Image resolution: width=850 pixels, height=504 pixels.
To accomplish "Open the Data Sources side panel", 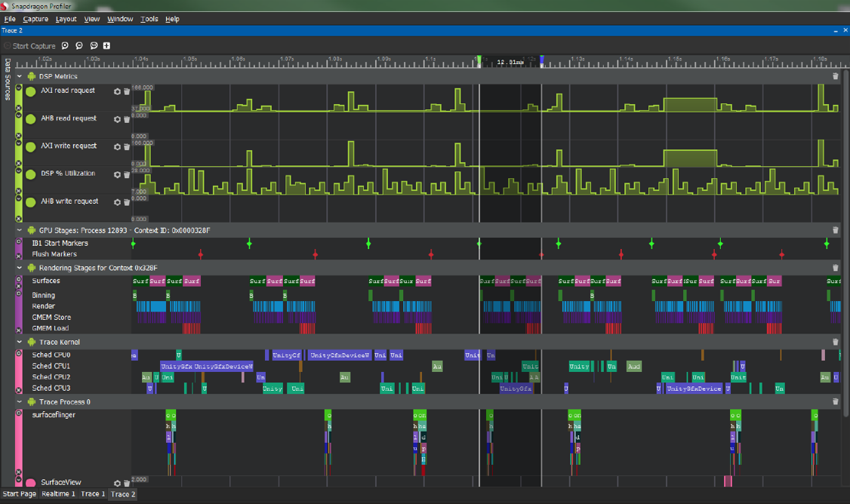I will pos(7,80).
